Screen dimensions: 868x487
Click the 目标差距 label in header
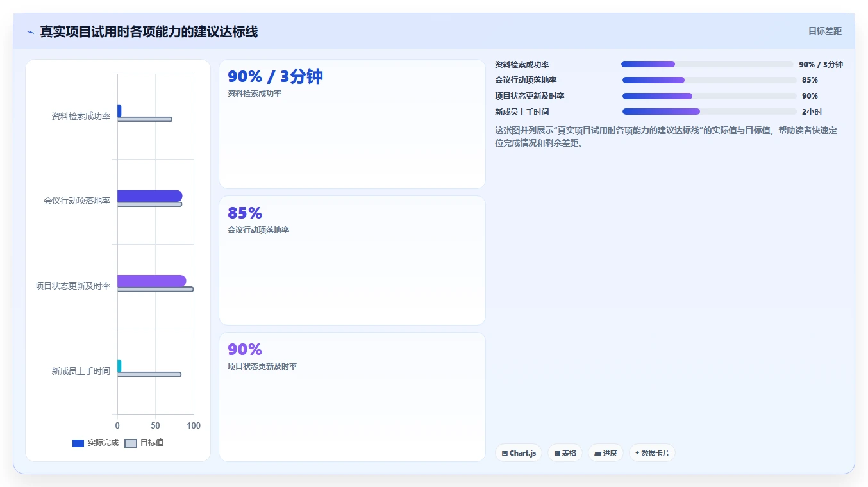824,31
